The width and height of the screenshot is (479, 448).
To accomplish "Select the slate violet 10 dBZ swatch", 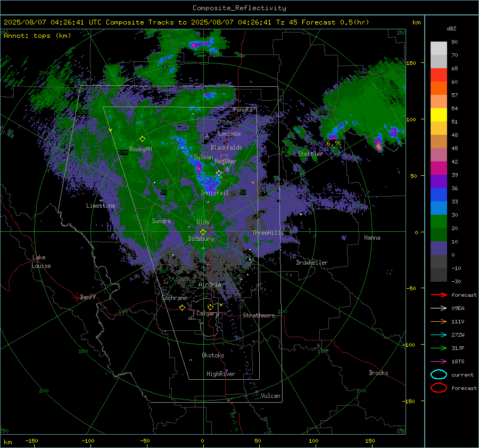I will tap(439, 248).
